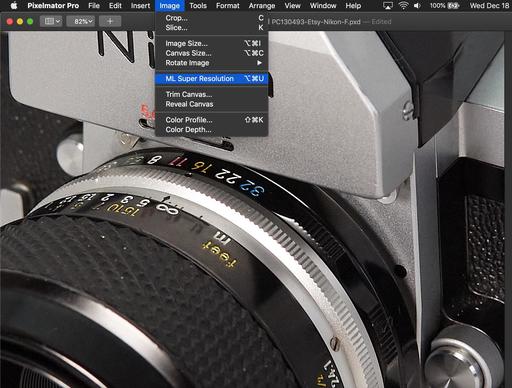Click the plus add button in toolbar
The width and height of the screenshot is (512, 388).
[110, 21]
